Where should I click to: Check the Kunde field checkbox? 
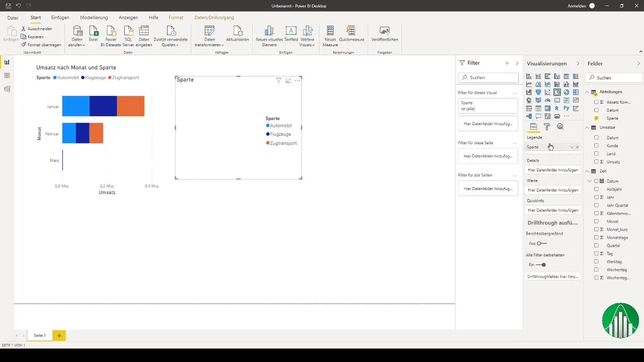[x=596, y=146]
